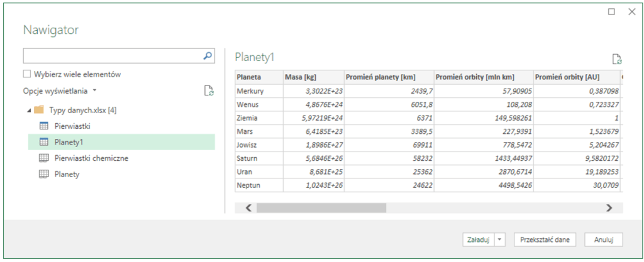This screenshot has height=262, width=644.
Task: Click the Planety1 table icon
Action: pyautogui.click(x=44, y=142)
